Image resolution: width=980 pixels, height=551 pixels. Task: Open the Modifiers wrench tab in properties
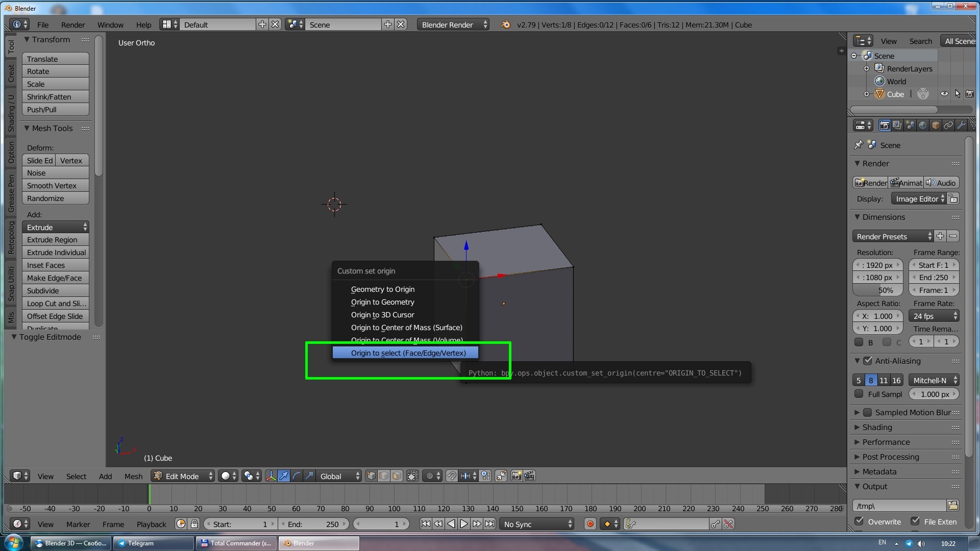[961, 125]
